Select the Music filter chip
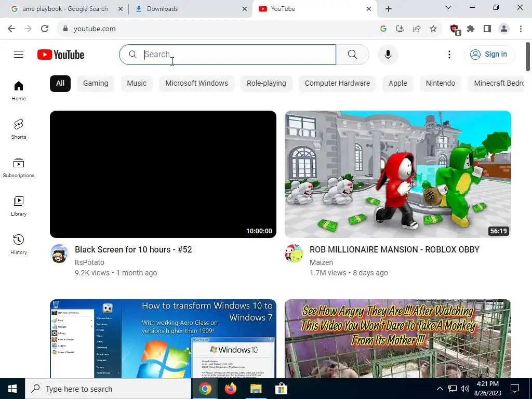532x399 pixels. tap(137, 84)
